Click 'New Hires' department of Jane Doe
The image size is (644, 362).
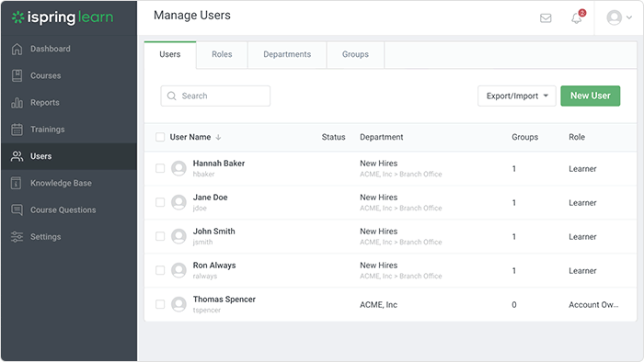[379, 198]
